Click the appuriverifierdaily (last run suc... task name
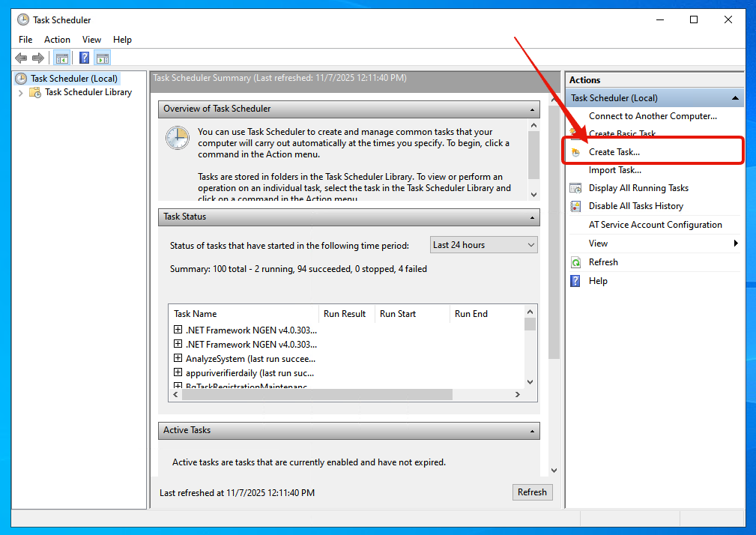 coord(250,373)
